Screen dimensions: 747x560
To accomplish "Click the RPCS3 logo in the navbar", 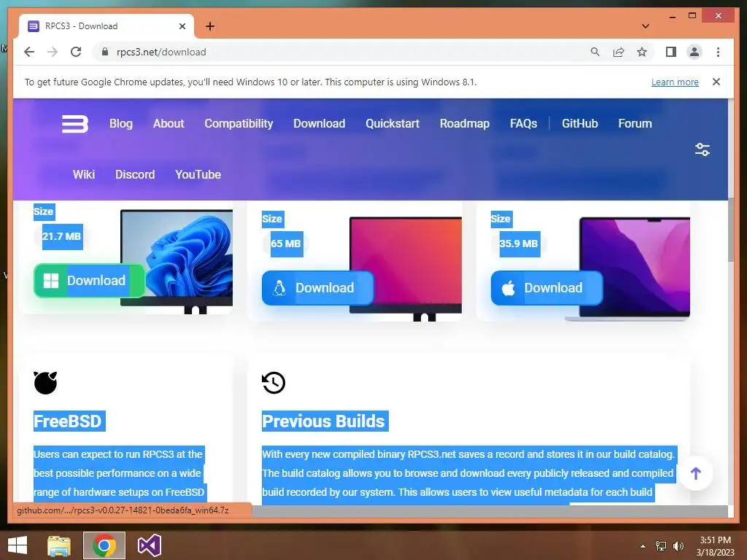I will pos(75,124).
